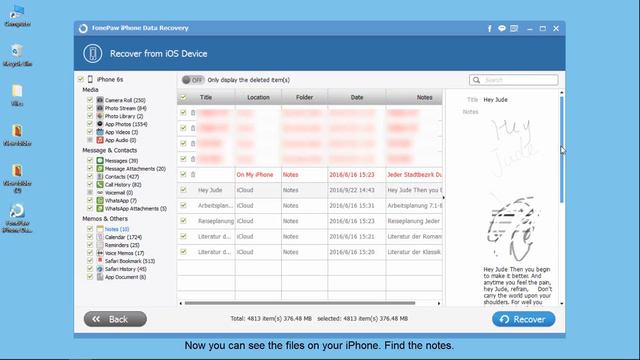Uncheck the Calendar (1724) checkbox
Image resolution: width=640 pixels, height=360 pixels.
pyautogui.click(x=90, y=237)
